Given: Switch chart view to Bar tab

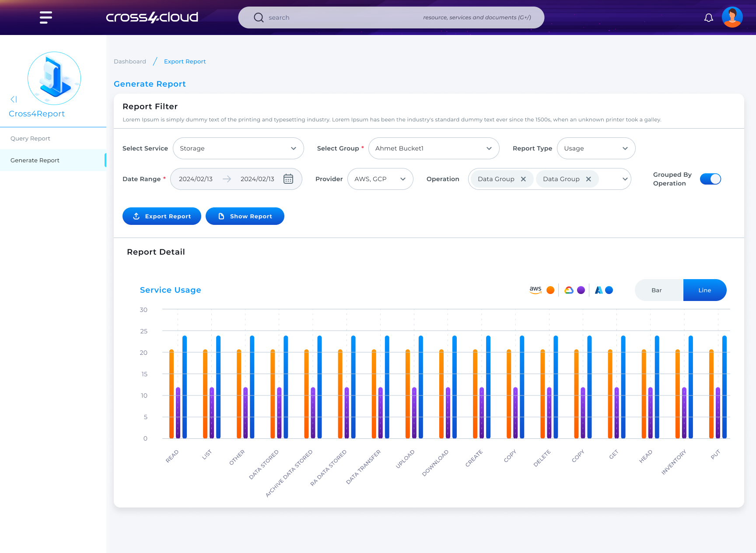Looking at the screenshot, I should click(657, 290).
